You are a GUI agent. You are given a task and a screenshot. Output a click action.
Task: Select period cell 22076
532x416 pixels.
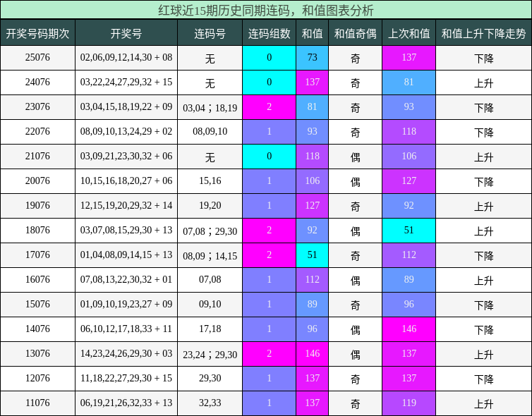pyautogui.click(x=37, y=132)
